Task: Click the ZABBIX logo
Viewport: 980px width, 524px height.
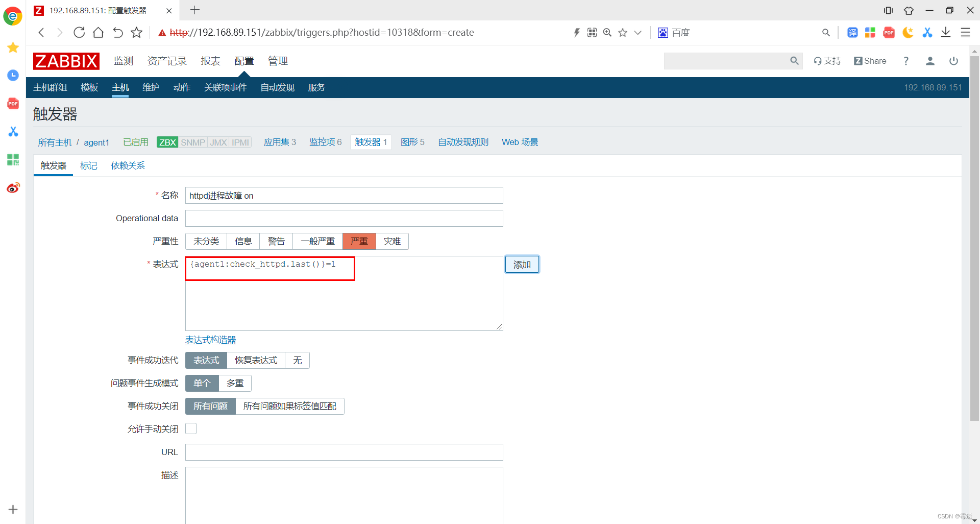Action: [x=66, y=61]
